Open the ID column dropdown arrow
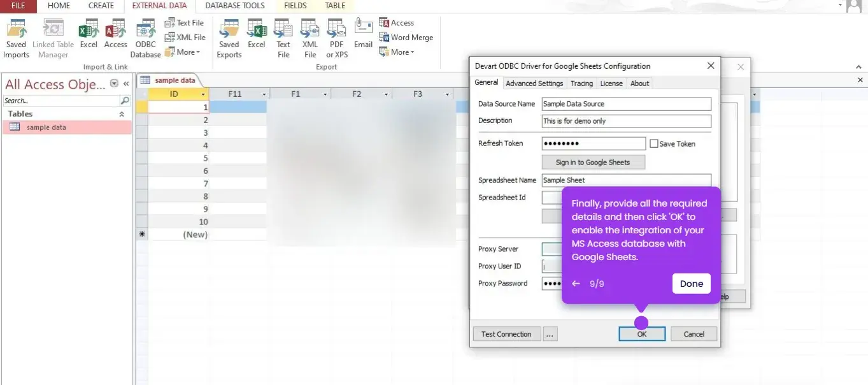The height and width of the screenshot is (385, 868). (203, 94)
